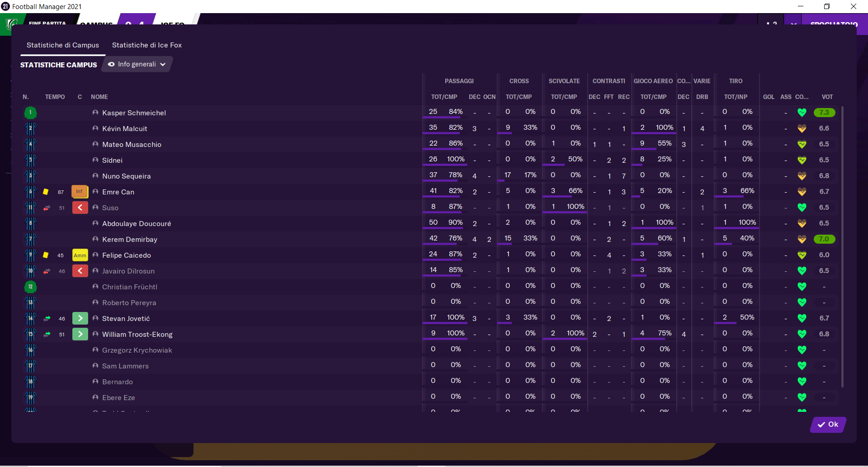Viewport: 868px width, 467px height.
Task: Click Kasper Schmeichel's goalkeeper shirt number icon
Action: click(30, 113)
